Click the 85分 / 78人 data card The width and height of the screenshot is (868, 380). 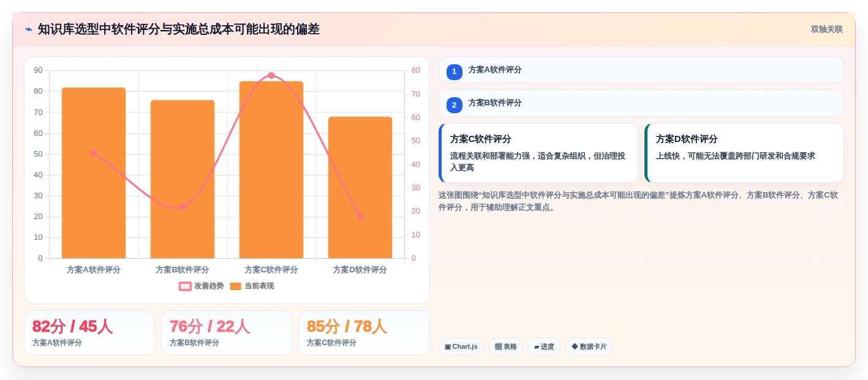(x=364, y=333)
